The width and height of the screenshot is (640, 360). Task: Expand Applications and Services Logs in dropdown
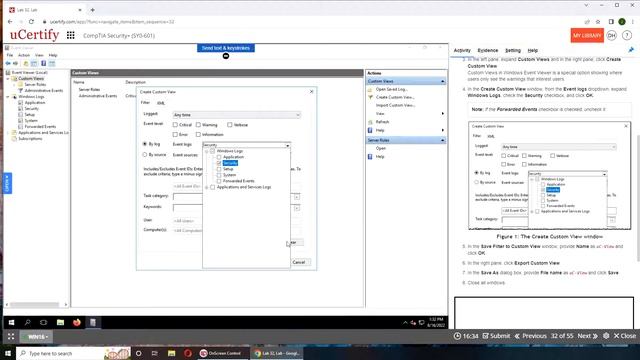(x=207, y=187)
